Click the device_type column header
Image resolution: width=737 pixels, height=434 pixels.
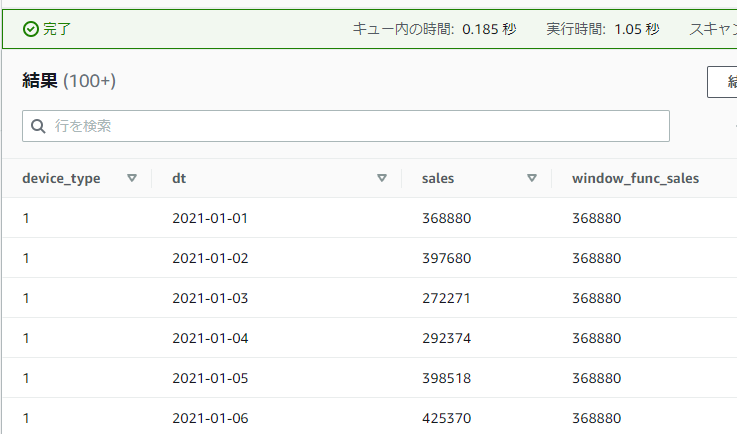pyautogui.click(x=61, y=179)
